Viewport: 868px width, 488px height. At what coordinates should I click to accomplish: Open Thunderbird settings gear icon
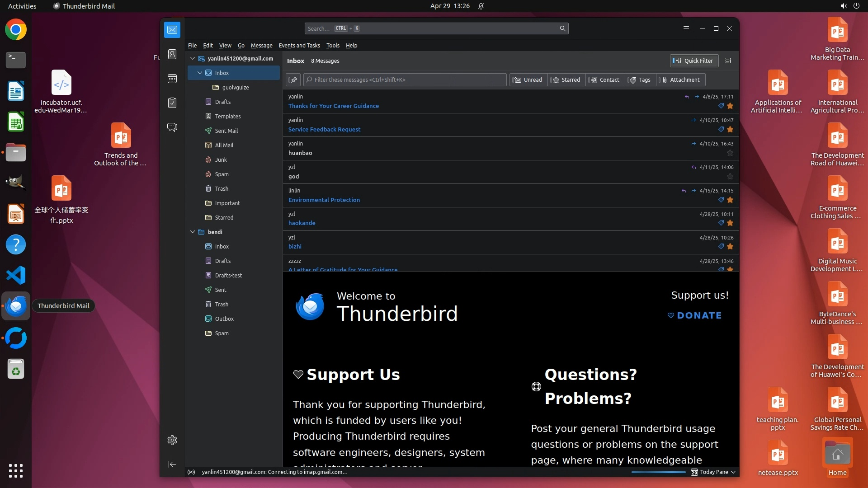172,440
